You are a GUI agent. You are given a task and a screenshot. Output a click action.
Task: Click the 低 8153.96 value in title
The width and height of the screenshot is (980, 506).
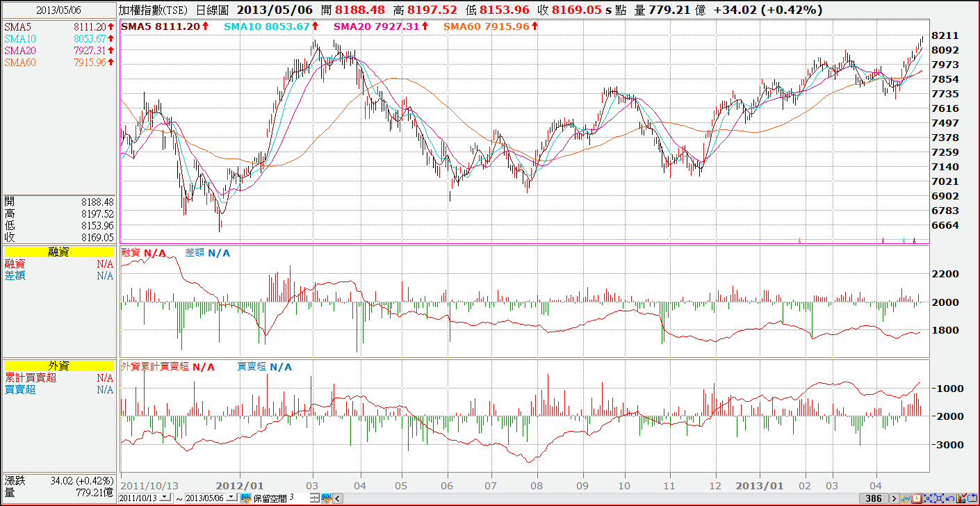click(x=497, y=10)
